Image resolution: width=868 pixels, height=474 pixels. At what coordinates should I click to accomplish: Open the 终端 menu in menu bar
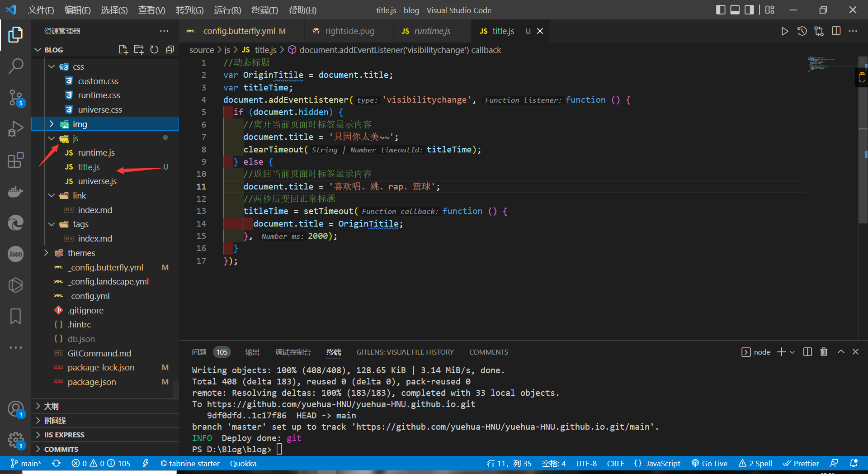pyautogui.click(x=264, y=10)
